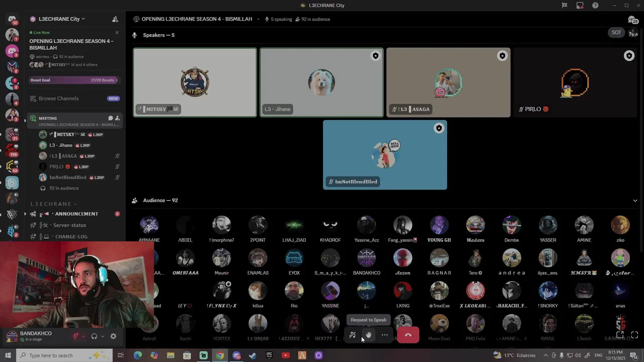Click the invite icon on MEETING stage channel
The width and height of the screenshot is (644, 362).
click(117, 118)
